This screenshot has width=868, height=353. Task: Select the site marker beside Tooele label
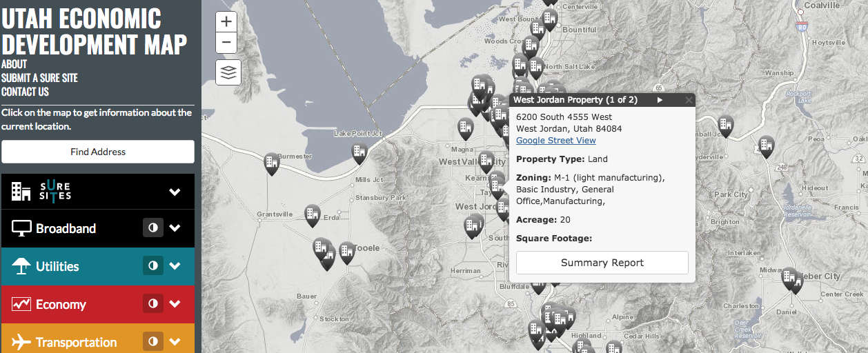pyautogui.click(x=346, y=253)
